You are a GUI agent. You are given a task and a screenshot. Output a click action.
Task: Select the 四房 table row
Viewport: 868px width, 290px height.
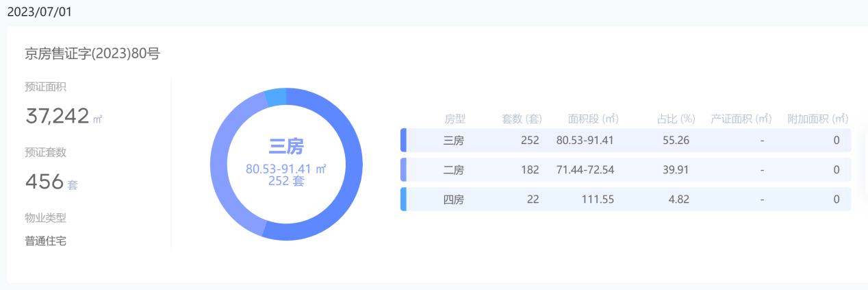point(626,199)
